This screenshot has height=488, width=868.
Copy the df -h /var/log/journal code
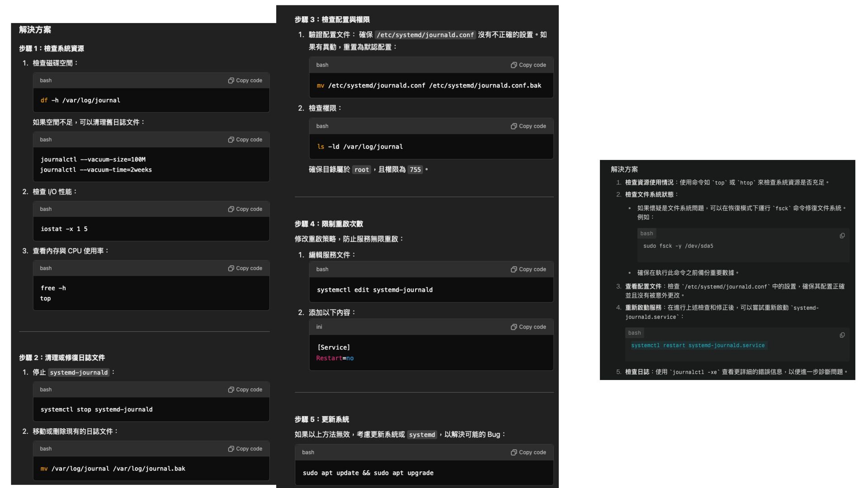tap(245, 80)
